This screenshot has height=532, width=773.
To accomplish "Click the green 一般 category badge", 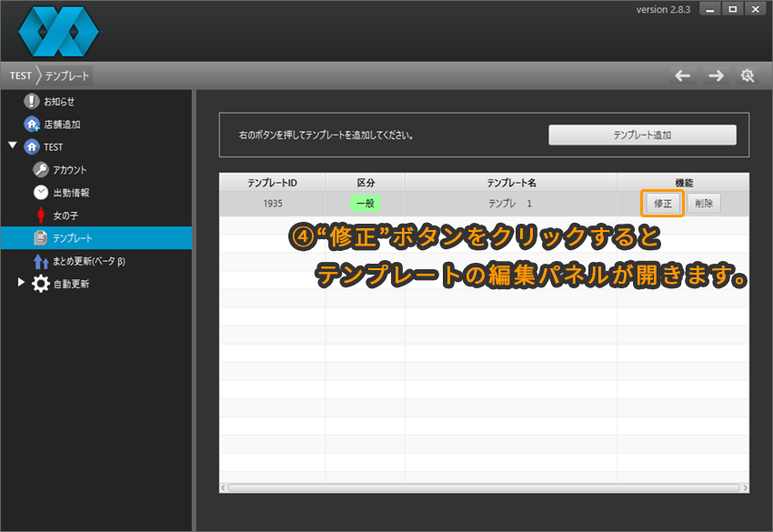I will [x=366, y=203].
